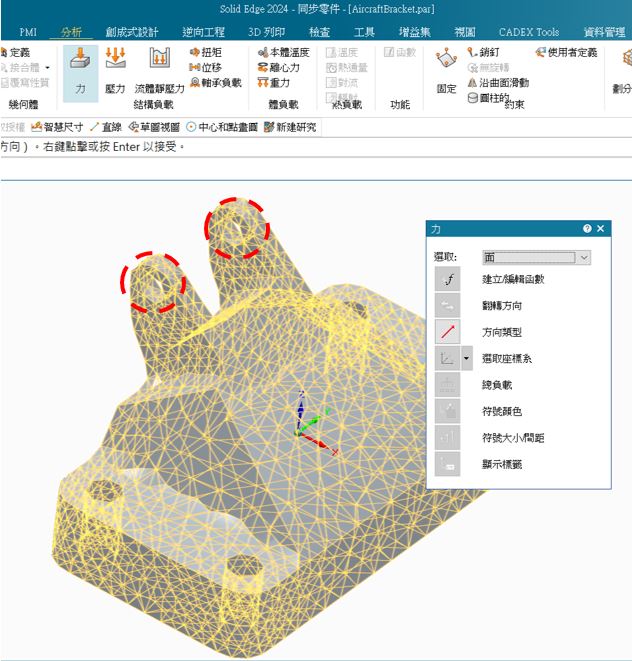Click the XYZ coordinate triad on model

click(315, 422)
